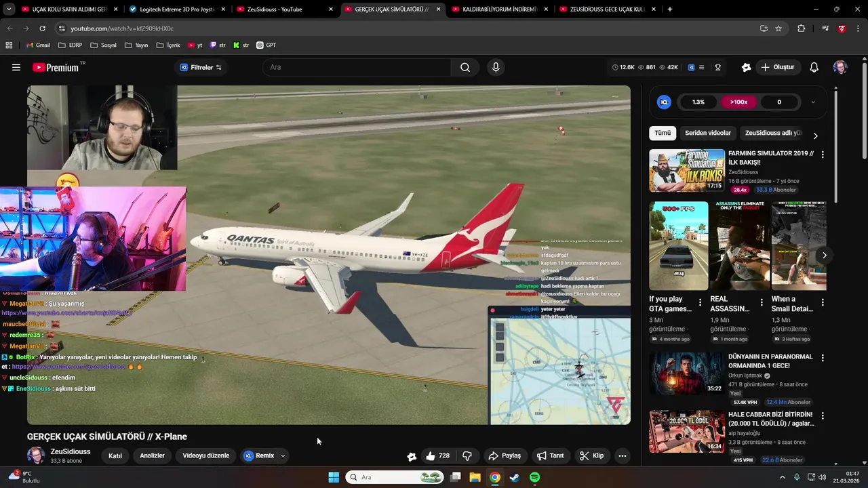Image resolution: width=868 pixels, height=488 pixels.
Task: Like the video with 728 likes
Action: click(437, 455)
